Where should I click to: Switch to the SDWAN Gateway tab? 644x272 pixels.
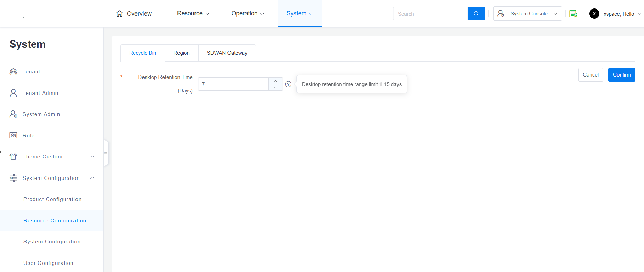[x=227, y=53]
